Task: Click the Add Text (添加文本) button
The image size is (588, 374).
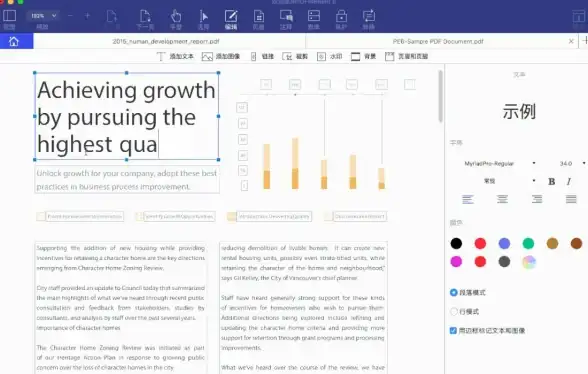Action: (x=175, y=56)
